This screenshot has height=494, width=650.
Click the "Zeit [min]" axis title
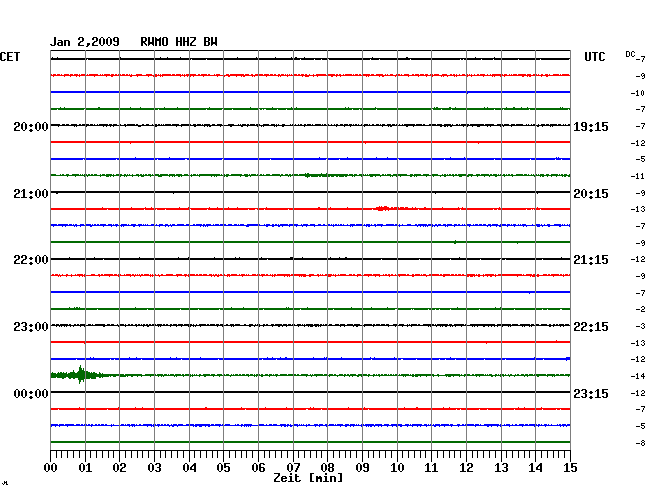tap(308, 478)
